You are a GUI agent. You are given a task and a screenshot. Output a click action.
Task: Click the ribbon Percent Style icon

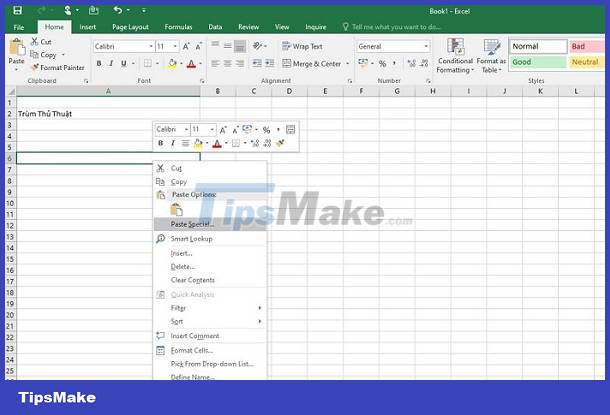pos(382,63)
